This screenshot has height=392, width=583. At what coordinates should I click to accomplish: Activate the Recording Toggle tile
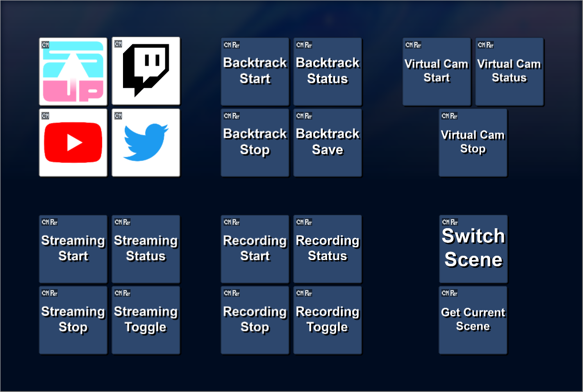click(327, 320)
